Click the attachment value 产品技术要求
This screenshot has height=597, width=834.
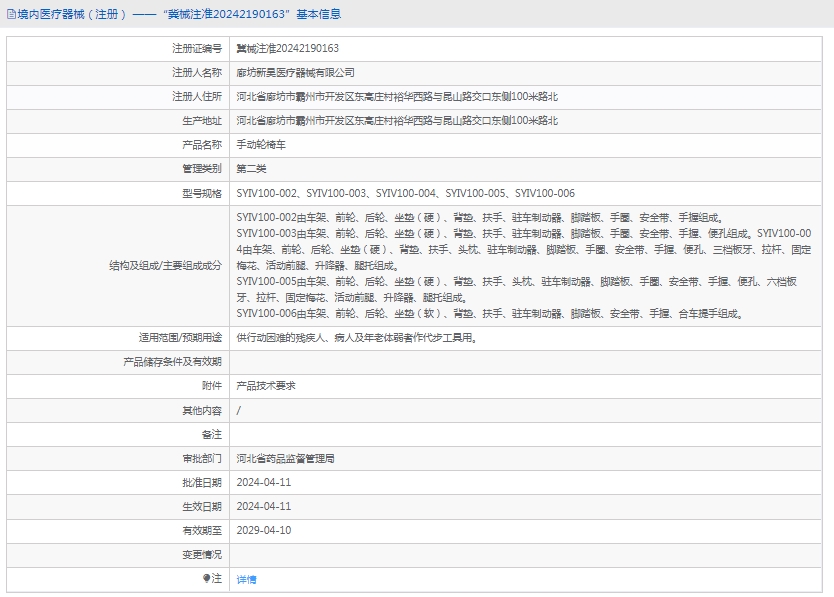point(265,385)
